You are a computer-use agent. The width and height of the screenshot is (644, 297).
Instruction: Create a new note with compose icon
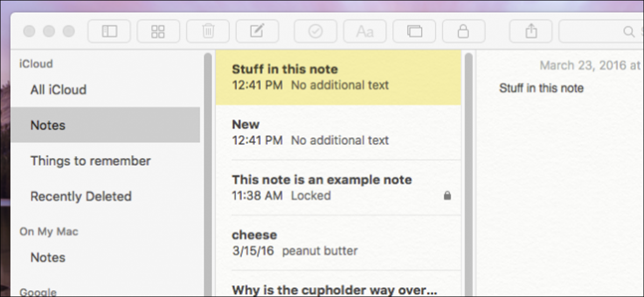[257, 31]
